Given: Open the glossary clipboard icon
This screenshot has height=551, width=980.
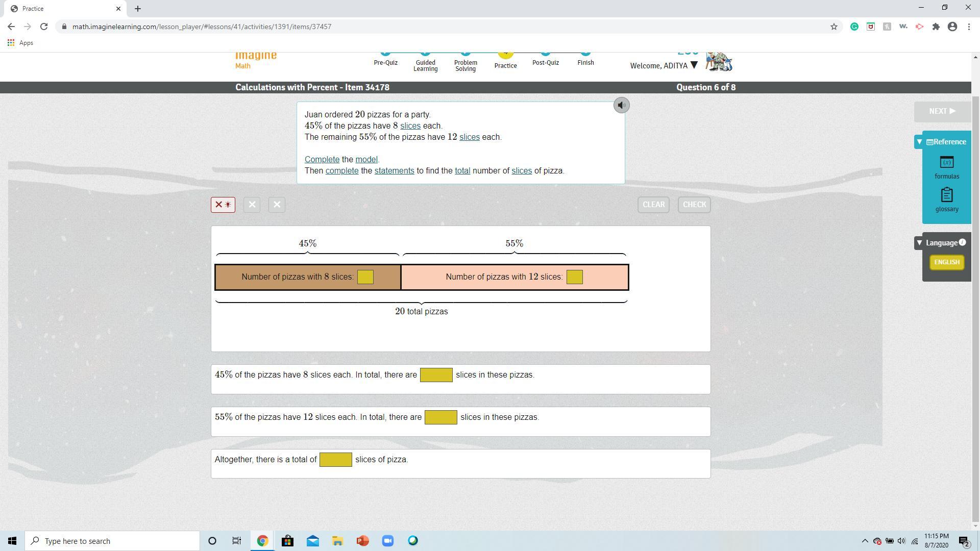Looking at the screenshot, I should point(947,195).
